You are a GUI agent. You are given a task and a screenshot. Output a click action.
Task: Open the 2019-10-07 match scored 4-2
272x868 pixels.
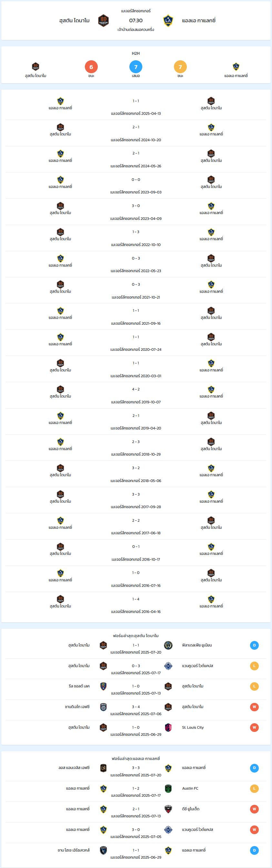point(136,395)
